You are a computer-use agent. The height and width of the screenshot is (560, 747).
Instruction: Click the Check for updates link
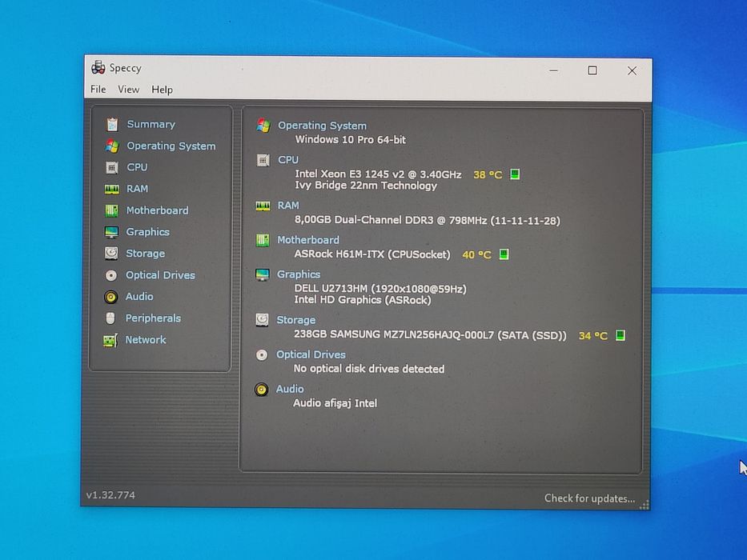589,498
